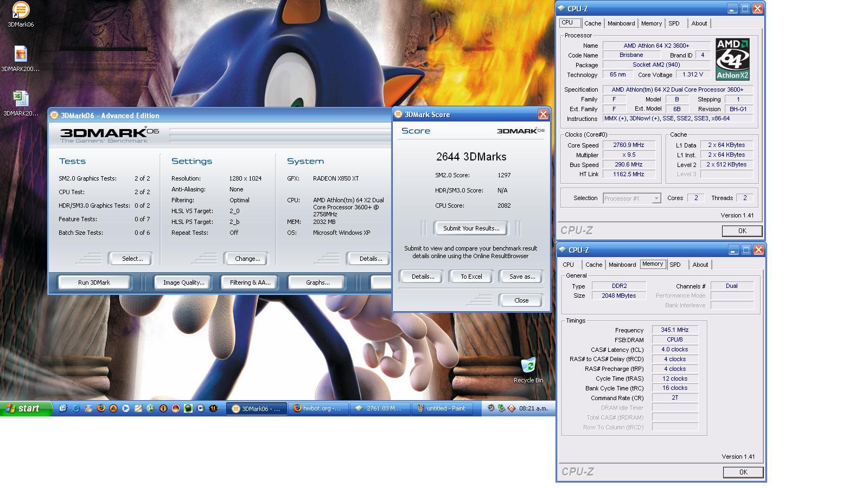Click the Internet Explorer quick launch icon
The width and height of the screenshot is (868, 488).
click(76, 408)
